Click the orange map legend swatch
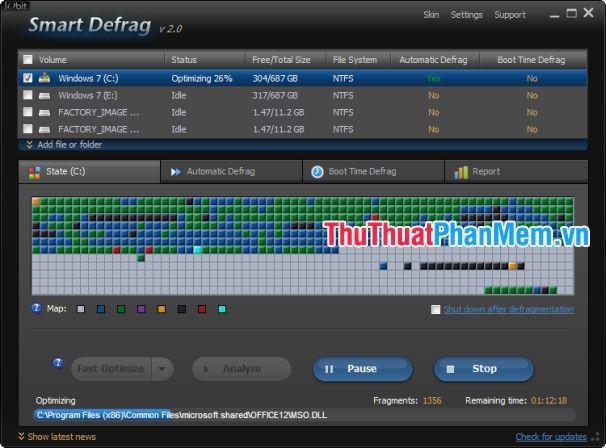Image resolution: width=606 pixels, height=448 pixels. (x=162, y=309)
